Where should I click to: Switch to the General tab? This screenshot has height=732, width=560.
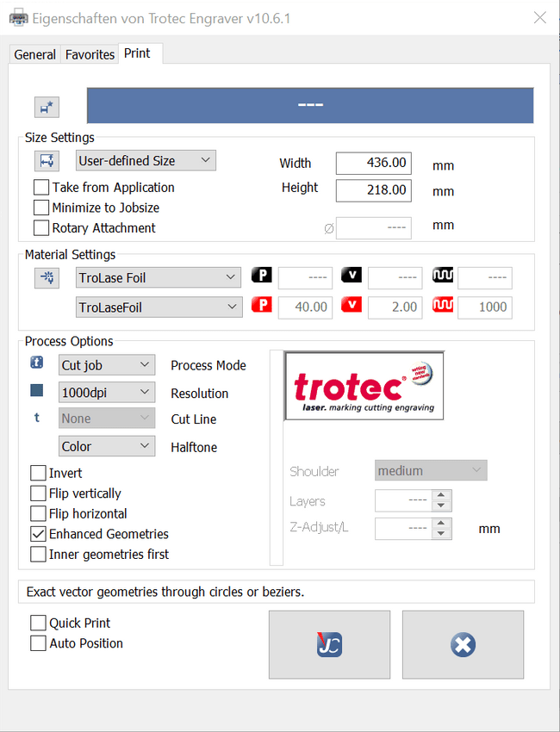35,54
